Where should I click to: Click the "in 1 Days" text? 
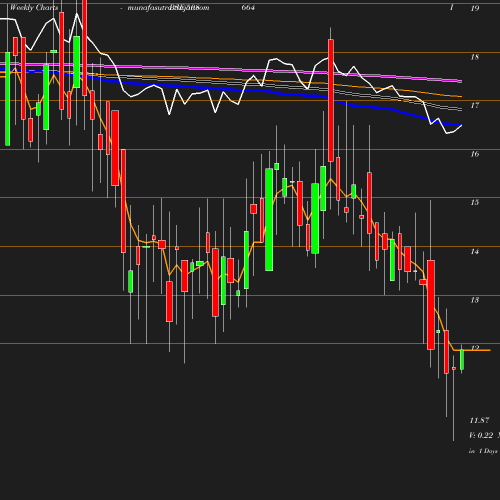tap(483, 451)
